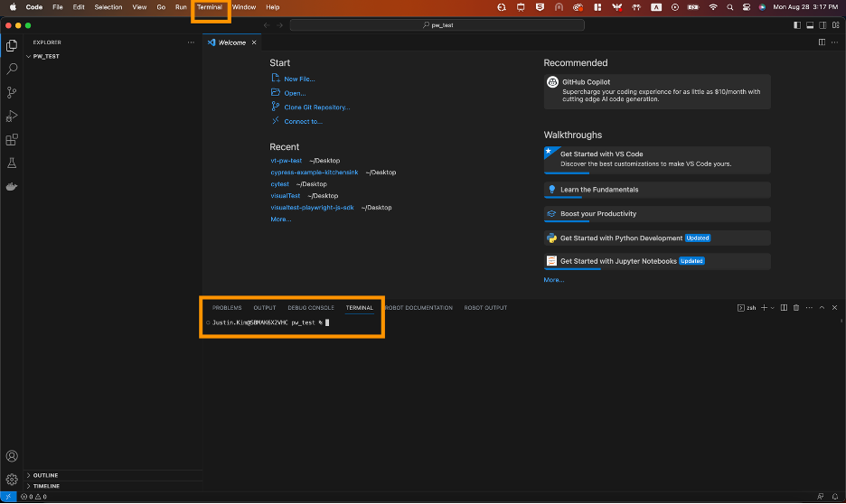
Task: Click the pw_test command center search box
Action: (437, 25)
